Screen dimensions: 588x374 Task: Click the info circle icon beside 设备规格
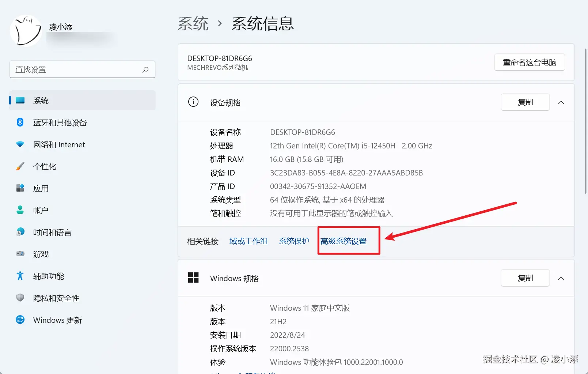pos(193,102)
